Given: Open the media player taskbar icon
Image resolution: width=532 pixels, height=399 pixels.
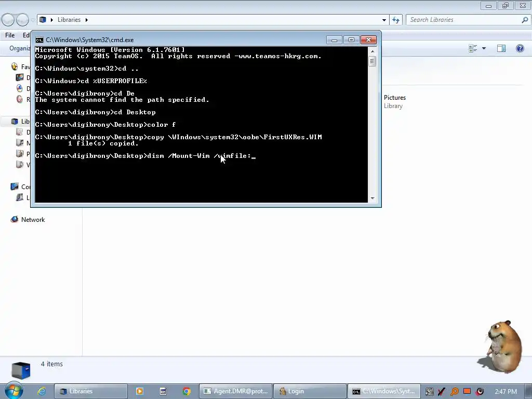Looking at the screenshot, I should [139, 391].
